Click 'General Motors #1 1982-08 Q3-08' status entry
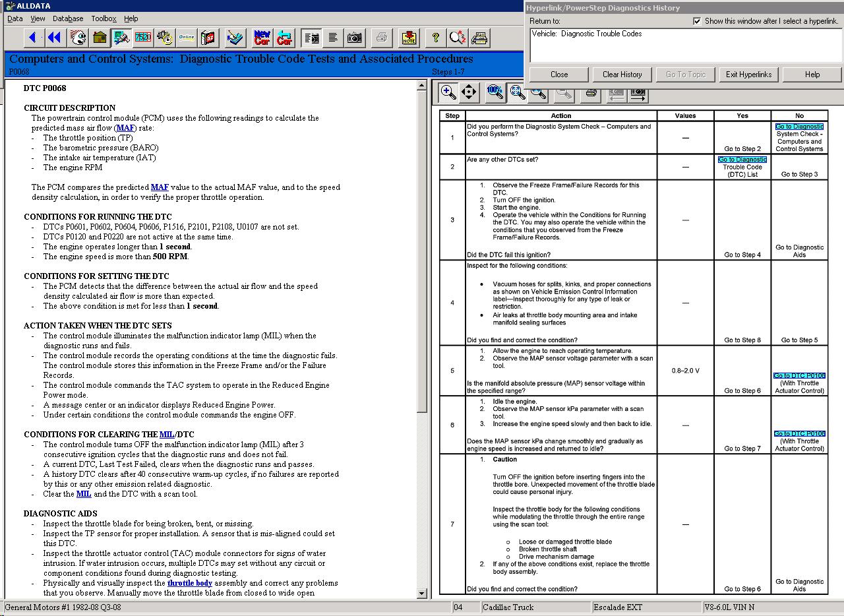Image resolution: width=844 pixels, height=616 pixels. (64, 607)
